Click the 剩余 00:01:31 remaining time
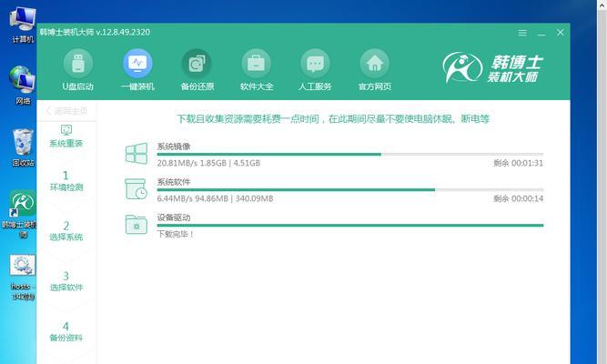This screenshot has height=364, width=607. click(519, 163)
